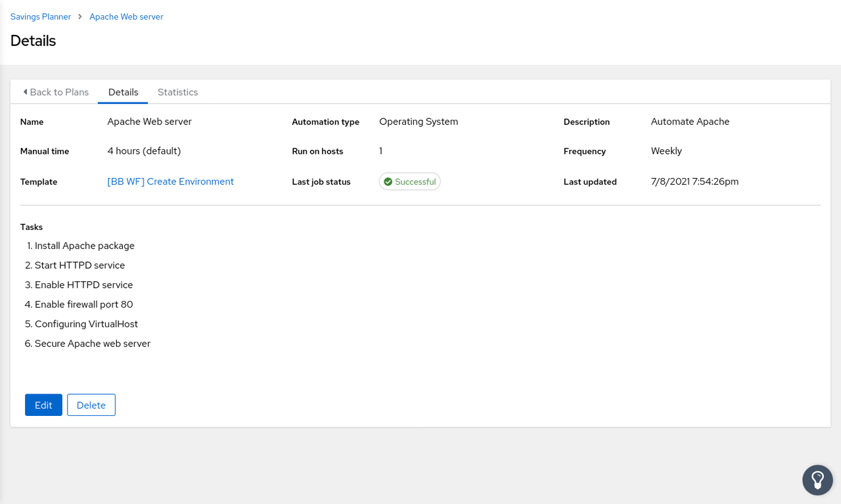Select the Start HTTPD service task
Viewport: 841px width, 504px height.
coord(80,265)
